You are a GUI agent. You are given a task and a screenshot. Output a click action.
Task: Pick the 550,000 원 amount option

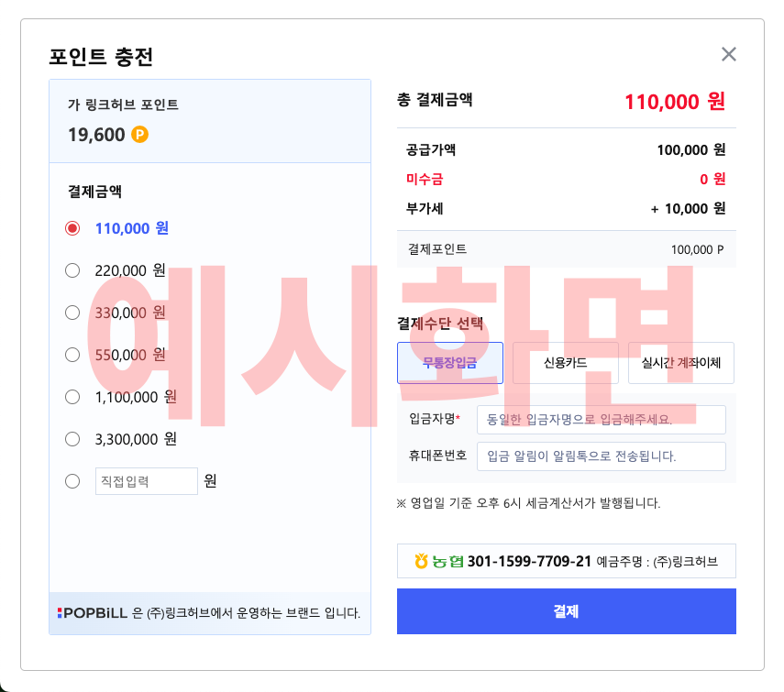point(72,355)
